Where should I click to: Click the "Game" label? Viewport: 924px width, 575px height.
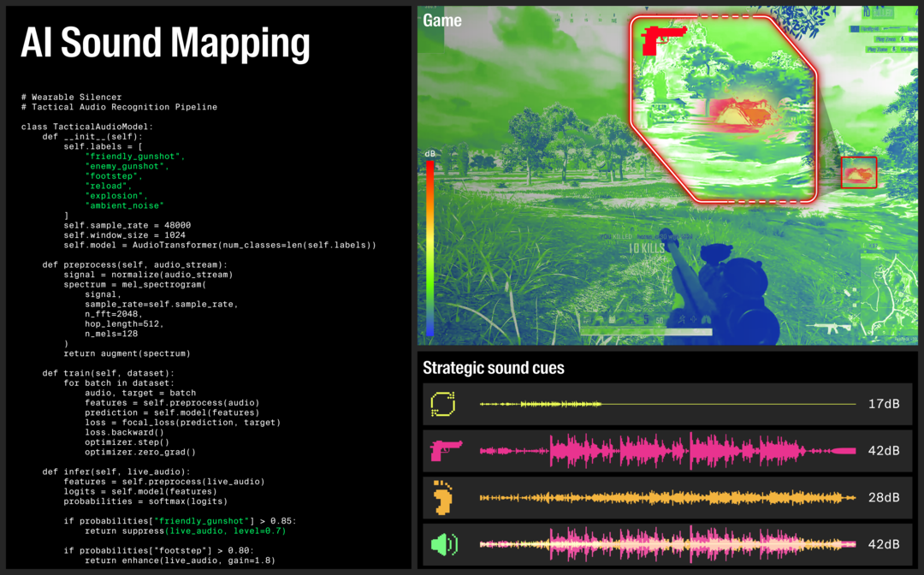[442, 21]
